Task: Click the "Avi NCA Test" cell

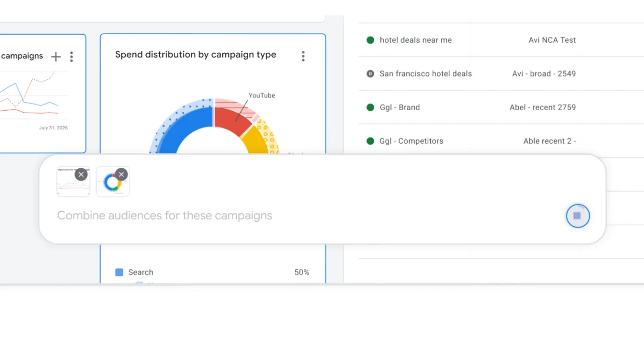Action: point(552,40)
